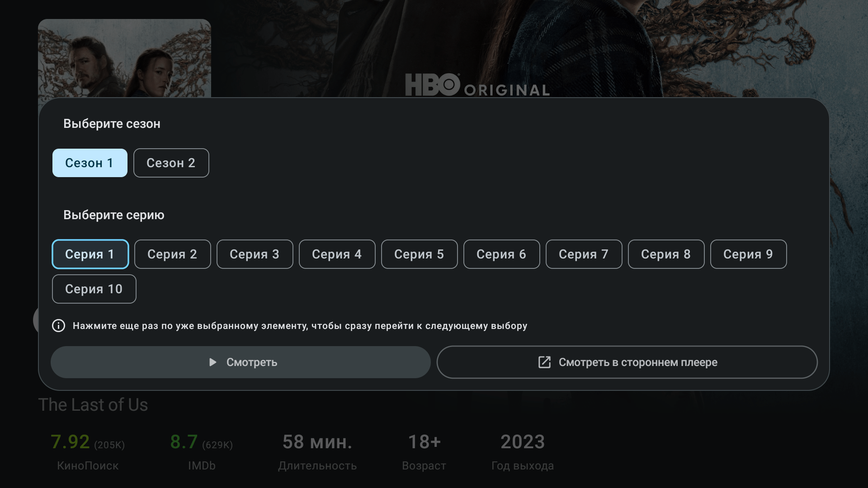Pick Серия 6 episode
The height and width of the screenshot is (488, 868).
pyautogui.click(x=501, y=254)
